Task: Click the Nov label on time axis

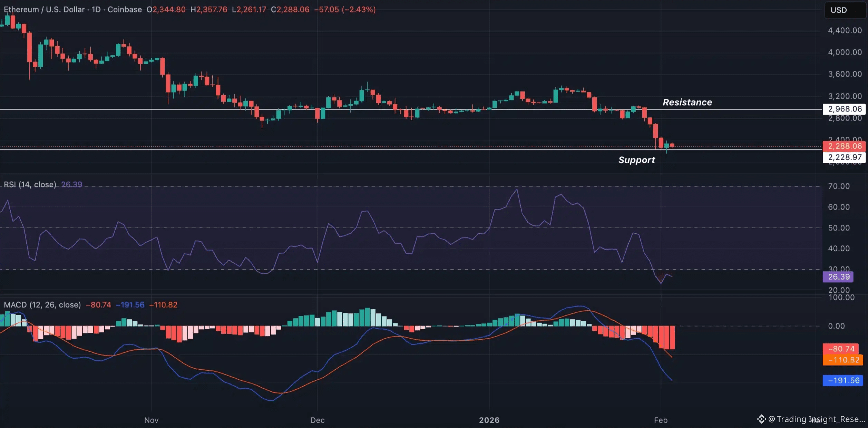Action: point(151,420)
